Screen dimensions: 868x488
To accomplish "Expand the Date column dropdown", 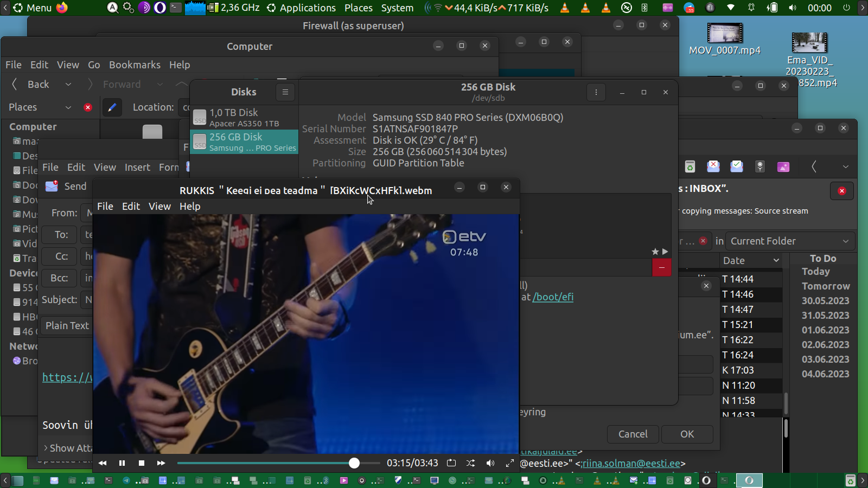I will pos(776,261).
